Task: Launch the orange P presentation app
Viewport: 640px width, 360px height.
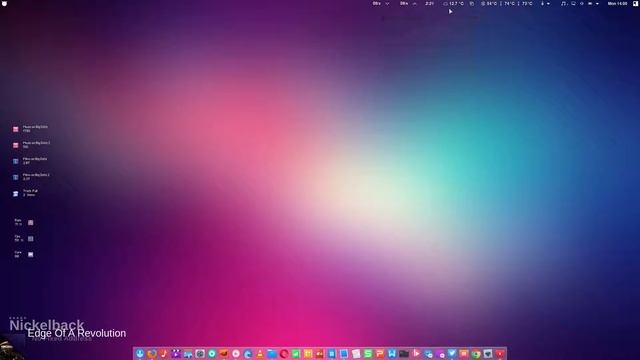Action: (380, 354)
